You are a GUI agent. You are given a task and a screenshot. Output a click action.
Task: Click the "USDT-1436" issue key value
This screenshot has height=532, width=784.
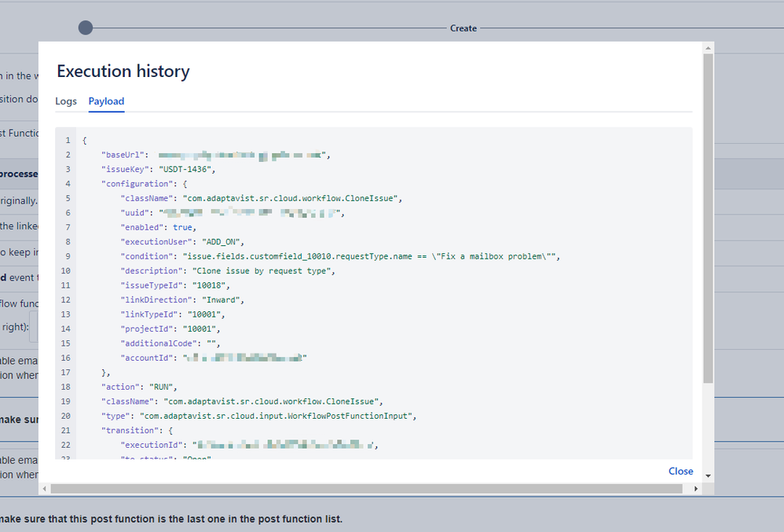pyautogui.click(x=185, y=170)
